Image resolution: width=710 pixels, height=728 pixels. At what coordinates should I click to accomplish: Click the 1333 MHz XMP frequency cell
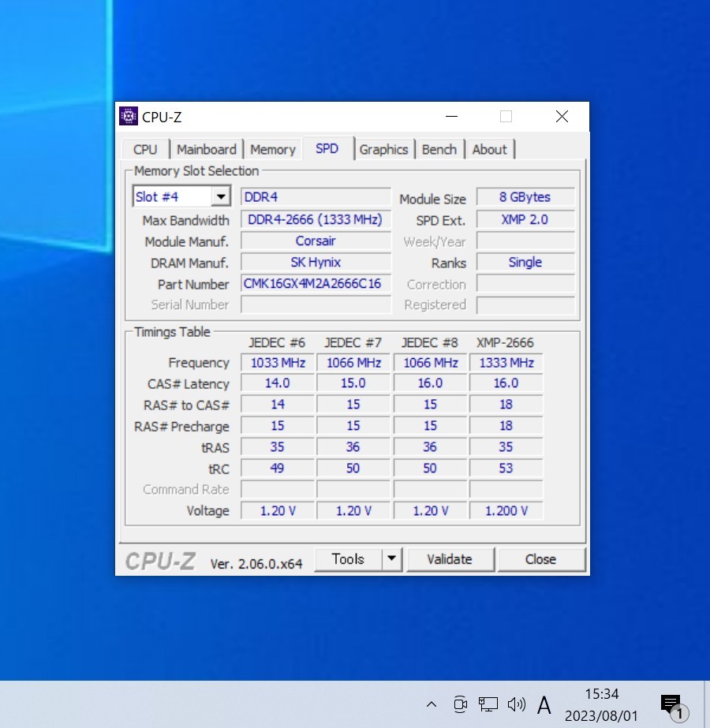(x=506, y=362)
